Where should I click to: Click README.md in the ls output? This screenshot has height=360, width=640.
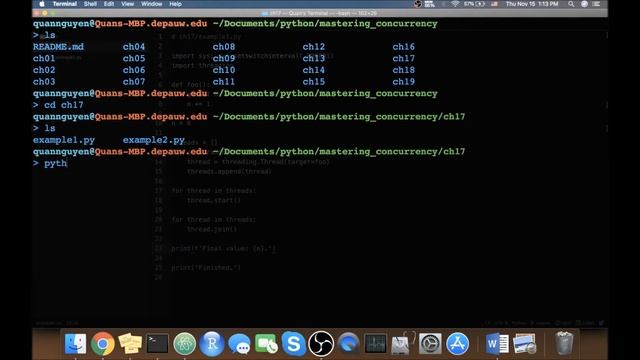58,47
